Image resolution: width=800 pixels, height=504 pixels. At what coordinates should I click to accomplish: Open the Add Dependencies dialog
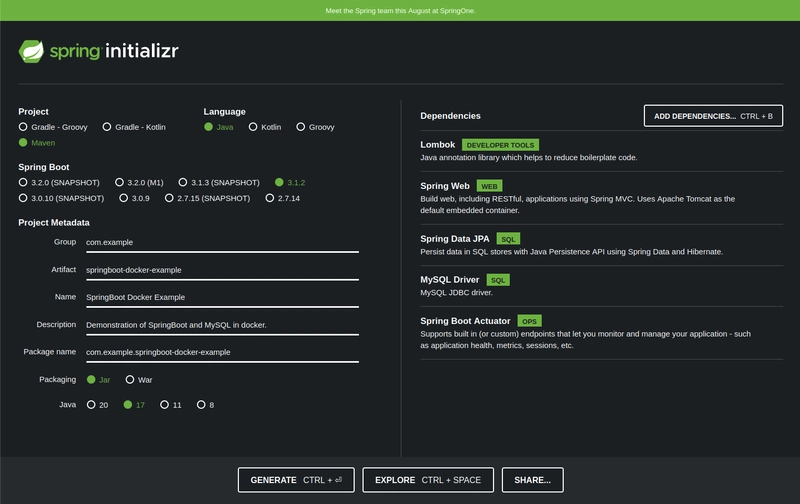tap(713, 116)
